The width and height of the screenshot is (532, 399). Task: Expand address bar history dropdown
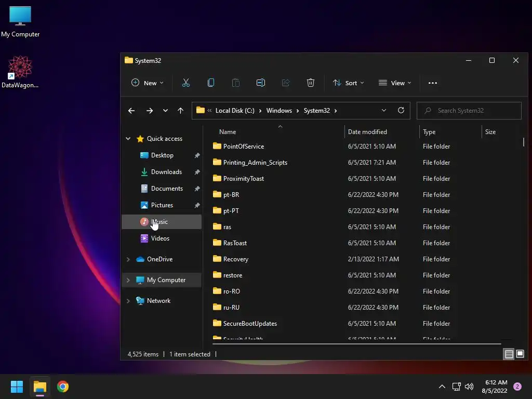point(384,110)
